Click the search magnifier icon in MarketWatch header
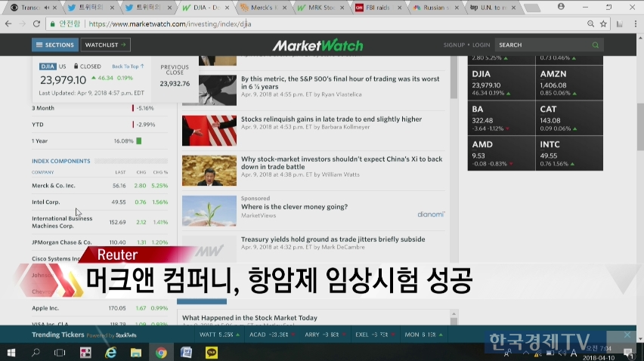This screenshot has height=361, width=644. 596,45
